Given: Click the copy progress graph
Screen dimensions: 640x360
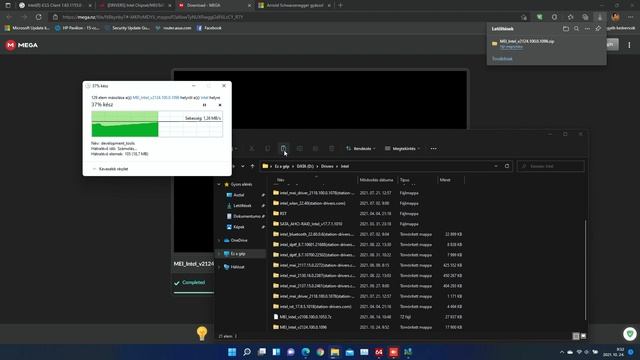Looking at the screenshot, I should [157, 124].
